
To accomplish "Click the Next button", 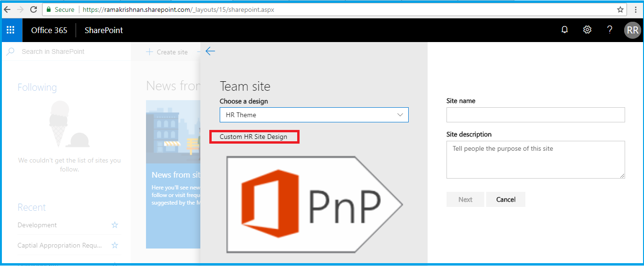I will (x=465, y=199).
